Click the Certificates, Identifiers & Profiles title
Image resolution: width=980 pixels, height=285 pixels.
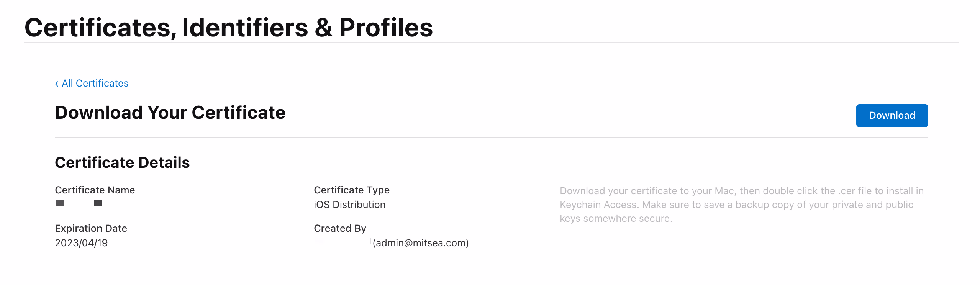[x=228, y=28]
